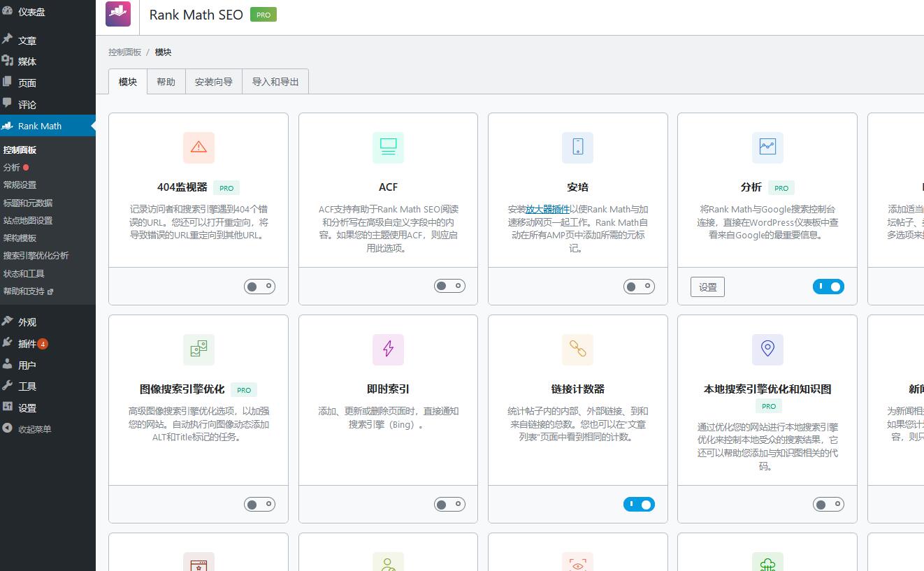Enable the 图像搜索引擎优化 module toggle
The width and height of the screenshot is (924, 571).
click(260, 504)
